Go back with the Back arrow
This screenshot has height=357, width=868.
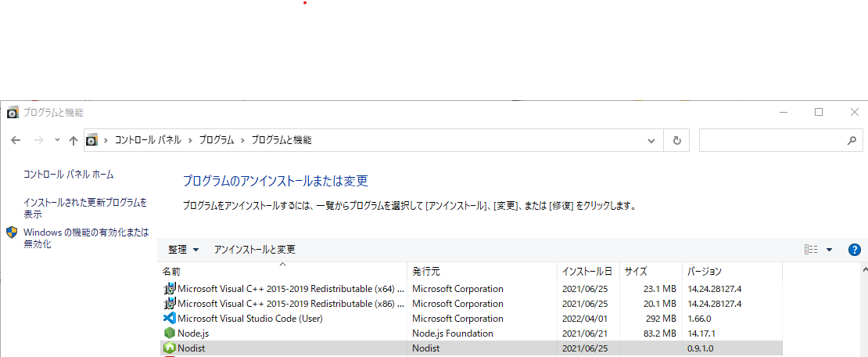pos(16,141)
